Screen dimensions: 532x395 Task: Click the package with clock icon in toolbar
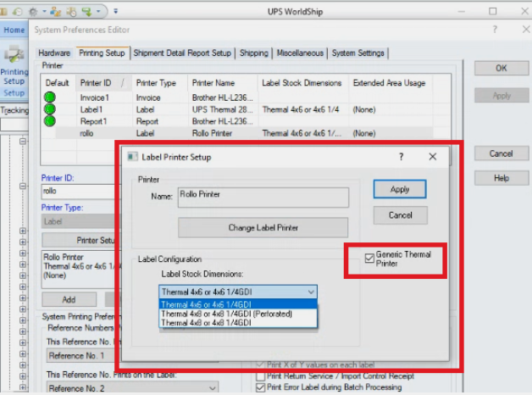click(x=71, y=12)
